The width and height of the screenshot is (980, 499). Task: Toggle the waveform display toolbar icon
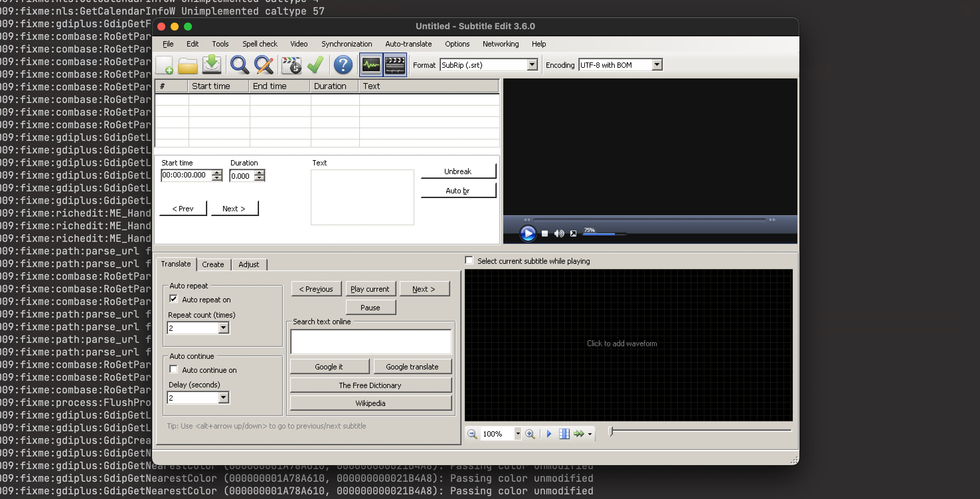[x=370, y=65]
